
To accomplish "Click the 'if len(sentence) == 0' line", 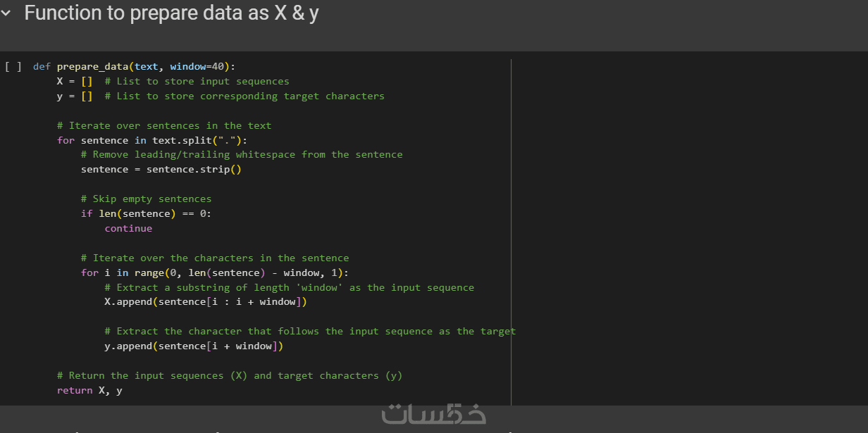I will 146,214.
